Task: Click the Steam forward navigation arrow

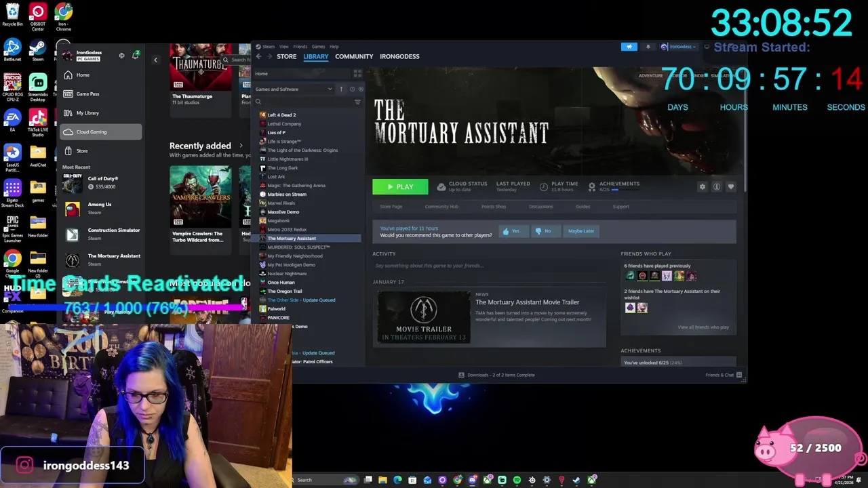Action: click(268, 56)
